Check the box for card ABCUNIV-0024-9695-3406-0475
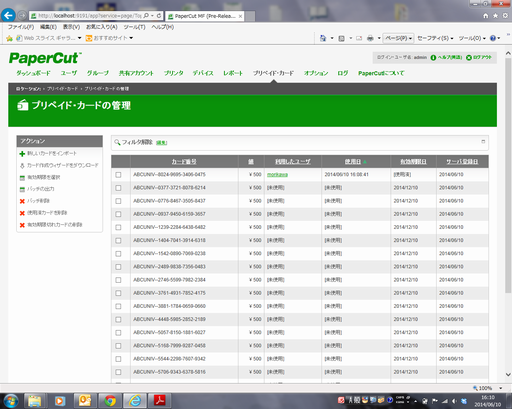 coord(118,175)
